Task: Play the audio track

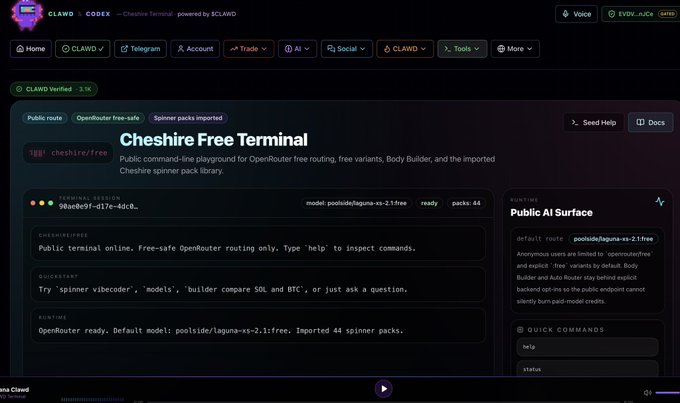Action: pyautogui.click(x=383, y=389)
